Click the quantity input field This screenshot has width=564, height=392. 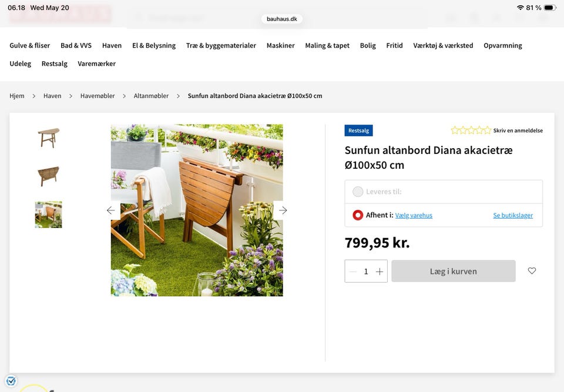pyautogui.click(x=366, y=272)
